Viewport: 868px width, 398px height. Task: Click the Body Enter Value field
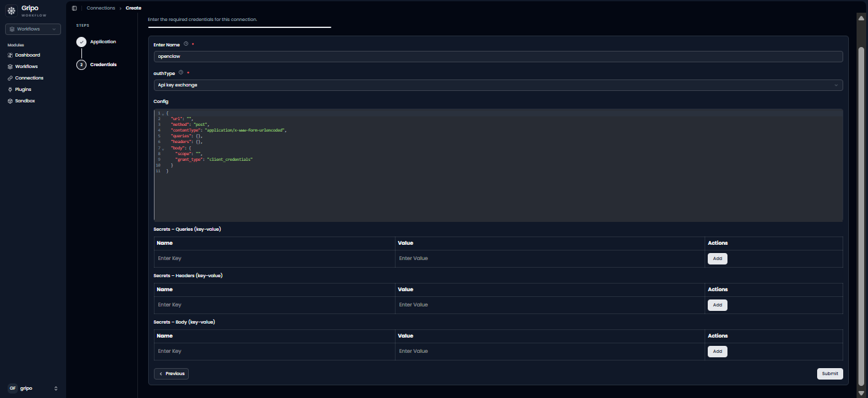click(x=549, y=352)
